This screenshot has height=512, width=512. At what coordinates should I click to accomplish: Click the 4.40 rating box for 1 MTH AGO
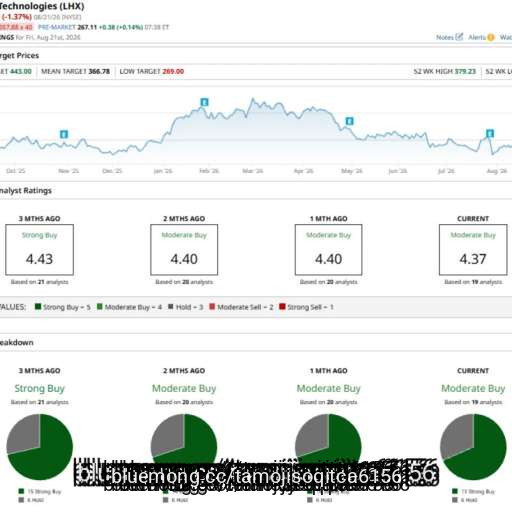(x=329, y=250)
